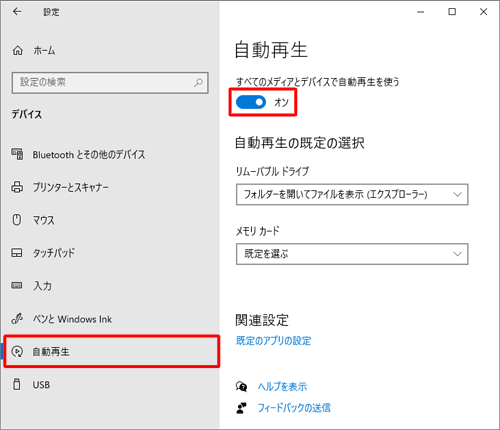Image resolution: width=500 pixels, height=430 pixels.
Task: Click the autoplay icon beside 自動再生
Action: tap(17, 351)
